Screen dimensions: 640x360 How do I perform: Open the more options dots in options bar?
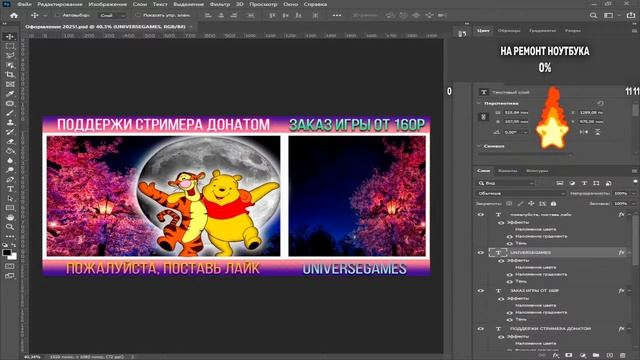(337, 15)
